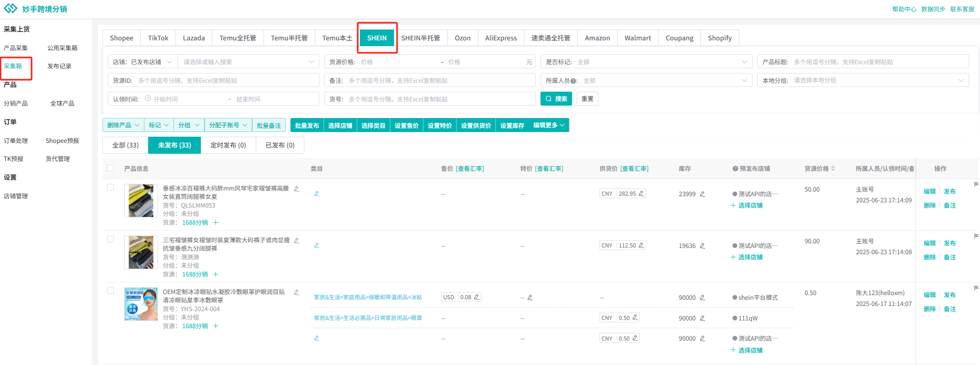This screenshot has height=365, width=980.
Task: Switch to the TikTok platform tab
Action: (158, 38)
